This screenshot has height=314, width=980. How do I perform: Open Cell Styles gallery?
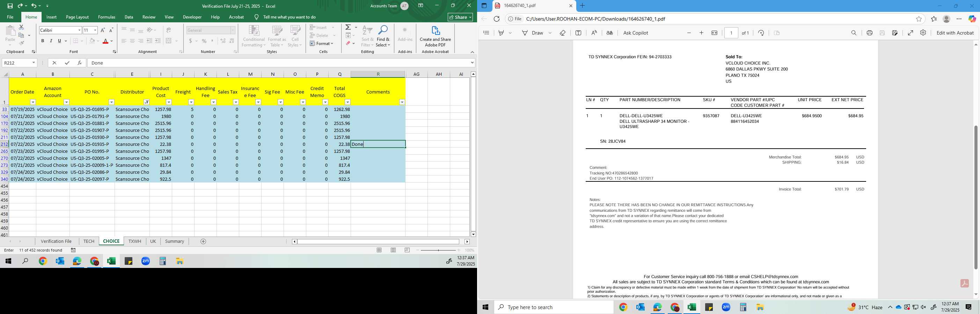point(295,36)
